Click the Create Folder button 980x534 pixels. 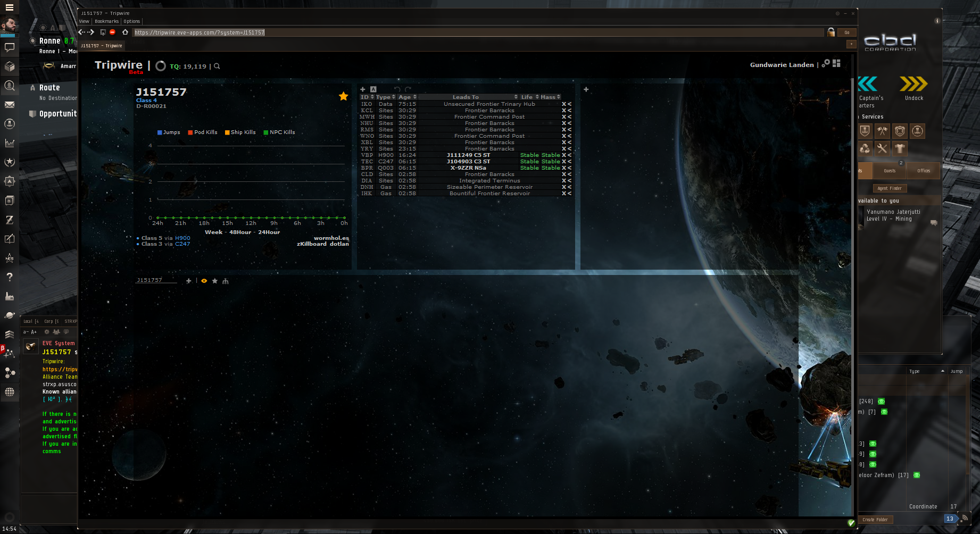point(875,520)
